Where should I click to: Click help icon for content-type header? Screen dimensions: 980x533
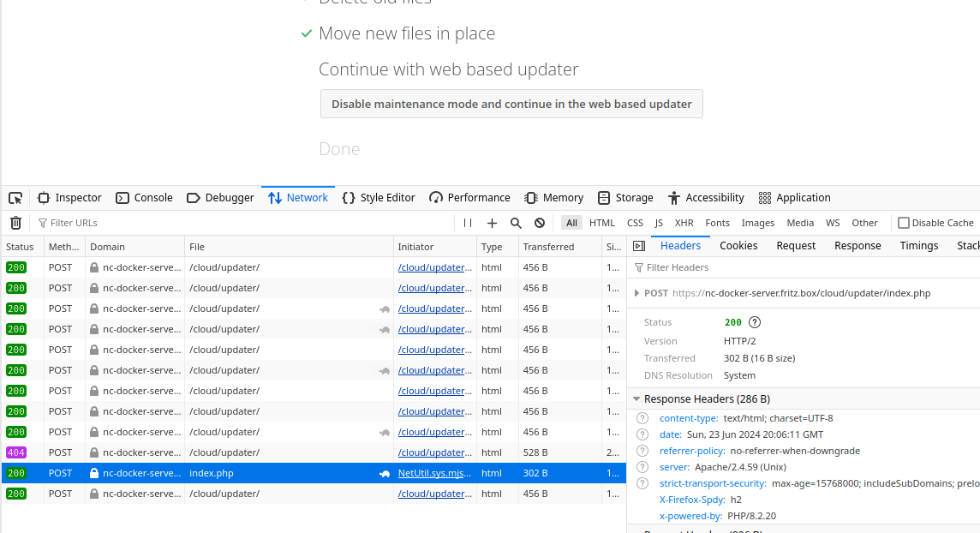point(642,419)
